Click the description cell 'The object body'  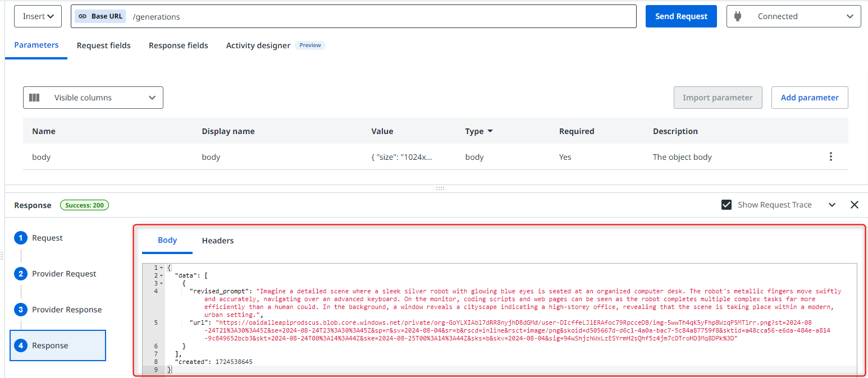pyautogui.click(x=682, y=157)
